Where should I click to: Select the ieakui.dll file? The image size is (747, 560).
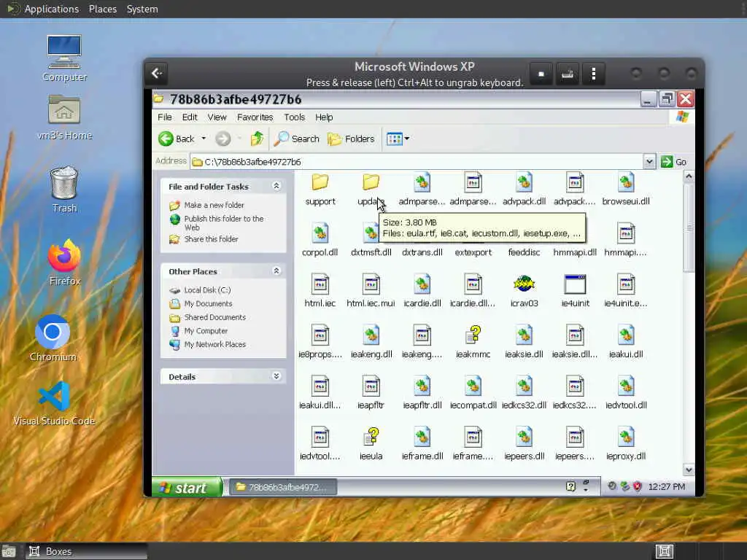pos(625,342)
